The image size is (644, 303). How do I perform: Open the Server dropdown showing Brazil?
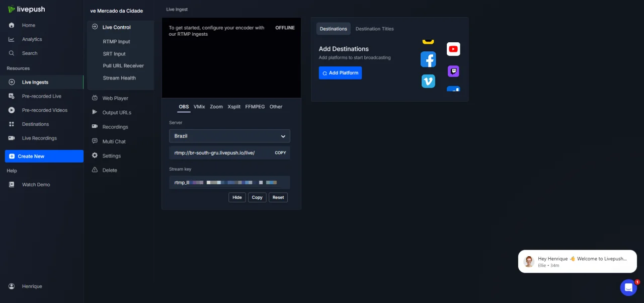click(x=229, y=136)
